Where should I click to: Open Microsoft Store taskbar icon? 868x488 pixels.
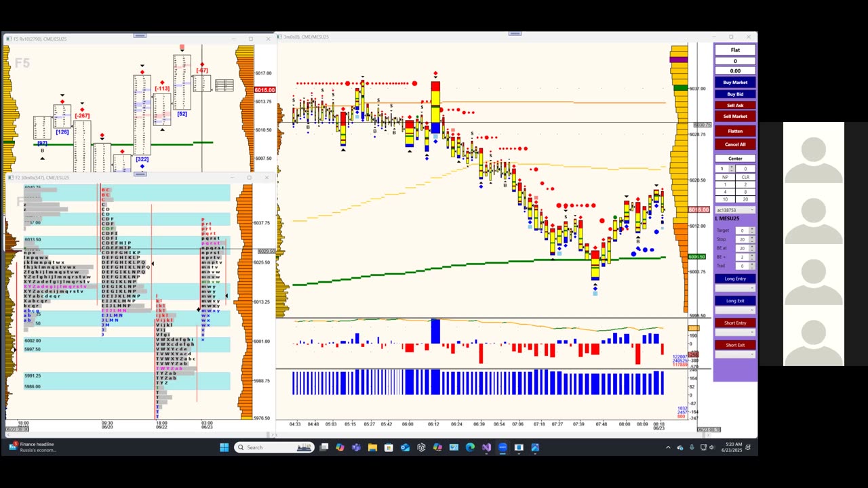389,447
